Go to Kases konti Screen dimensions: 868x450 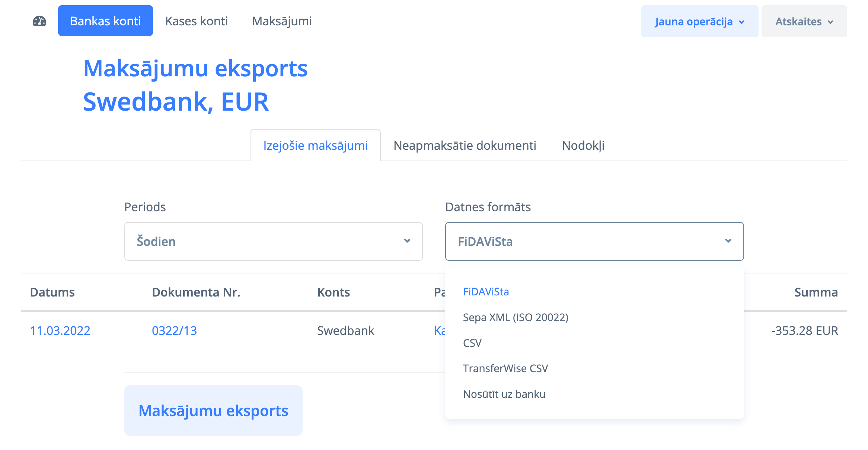pyautogui.click(x=196, y=21)
